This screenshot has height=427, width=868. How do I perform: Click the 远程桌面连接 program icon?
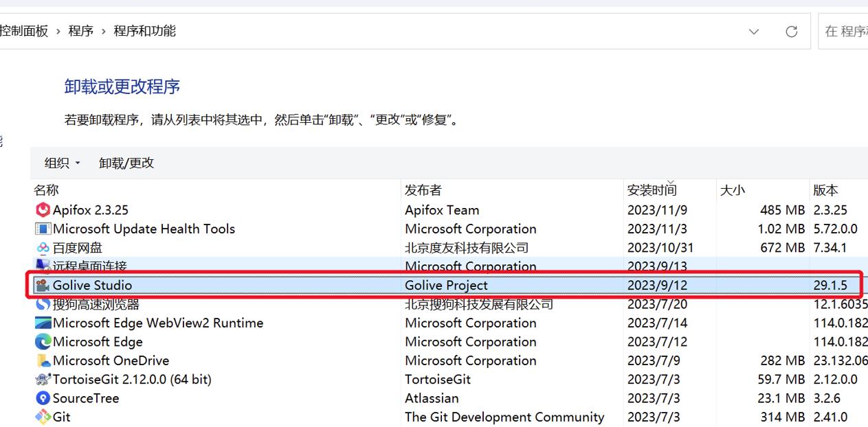click(43, 266)
